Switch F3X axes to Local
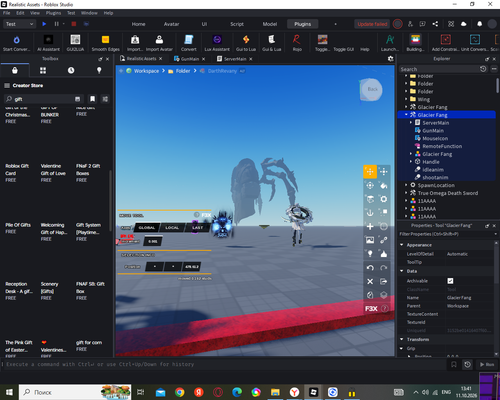Viewport: 500px width, 400px height. click(x=172, y=228)
